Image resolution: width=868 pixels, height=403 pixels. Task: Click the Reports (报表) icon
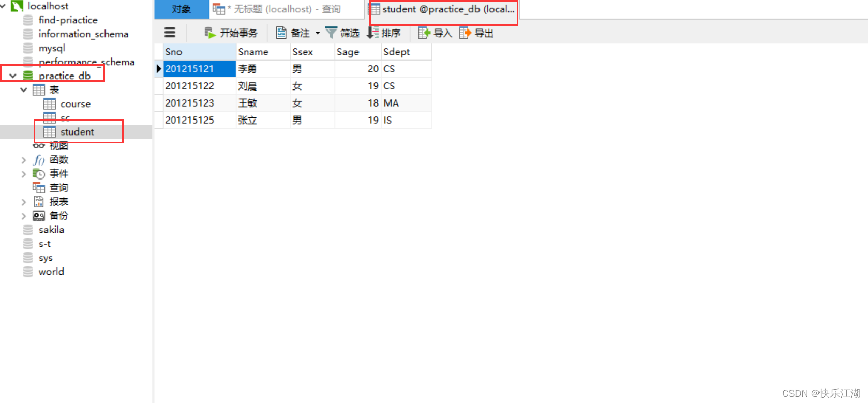[x=39, y=202]
